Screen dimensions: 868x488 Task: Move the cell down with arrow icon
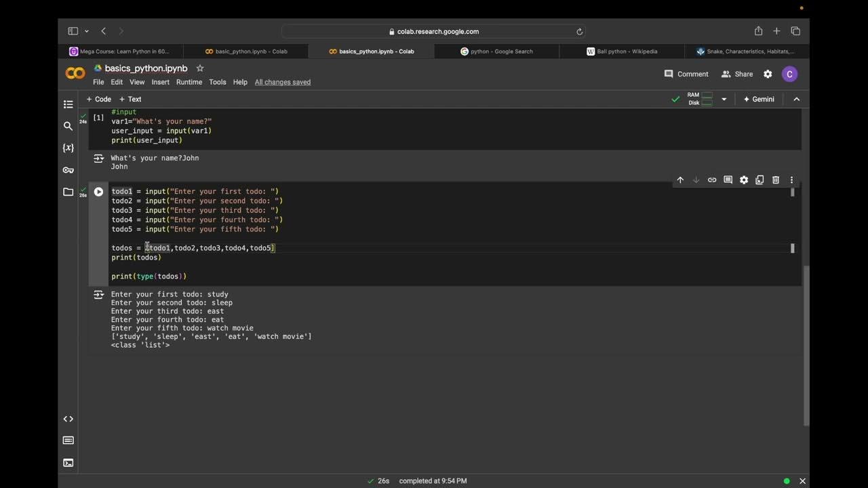[696, 180]
